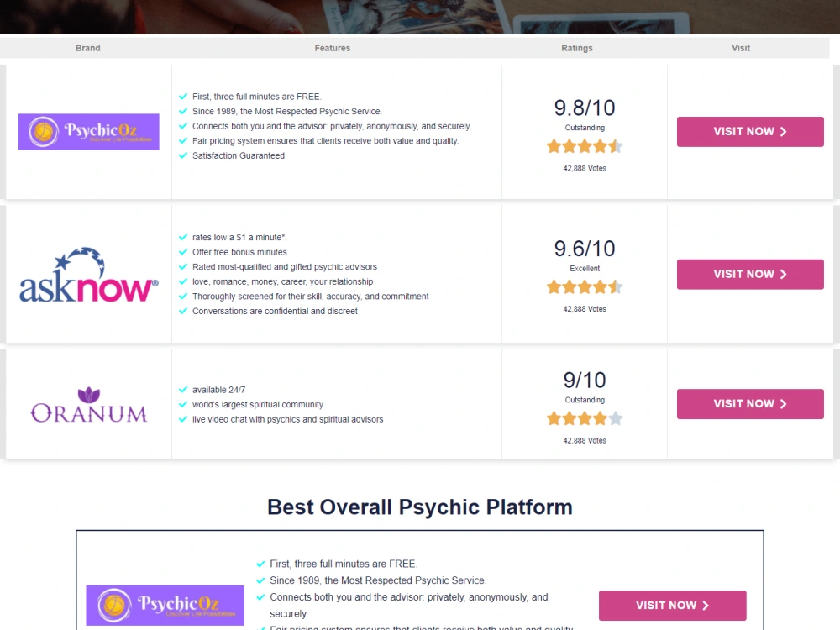Click the fourth star in PsychicOz's rating
Image resolution: width=840 pixels, height=630 pixels.
pyautogui.click(x=600, y=146)
